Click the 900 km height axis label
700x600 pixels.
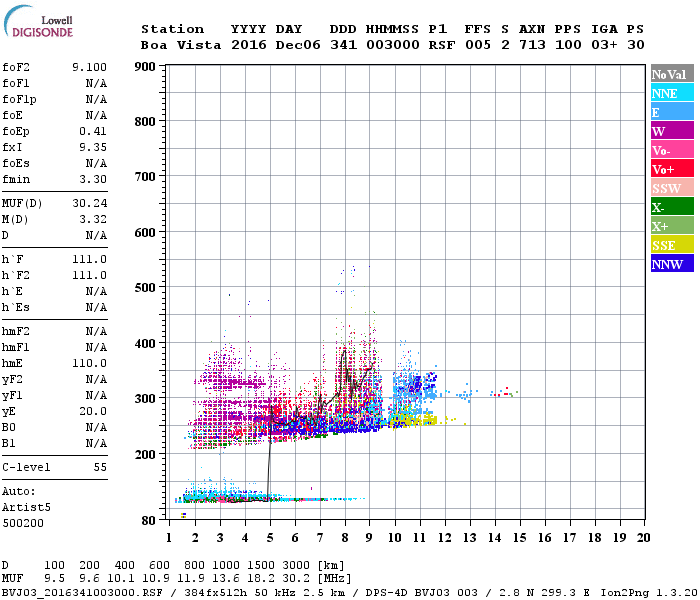point(145,67)
